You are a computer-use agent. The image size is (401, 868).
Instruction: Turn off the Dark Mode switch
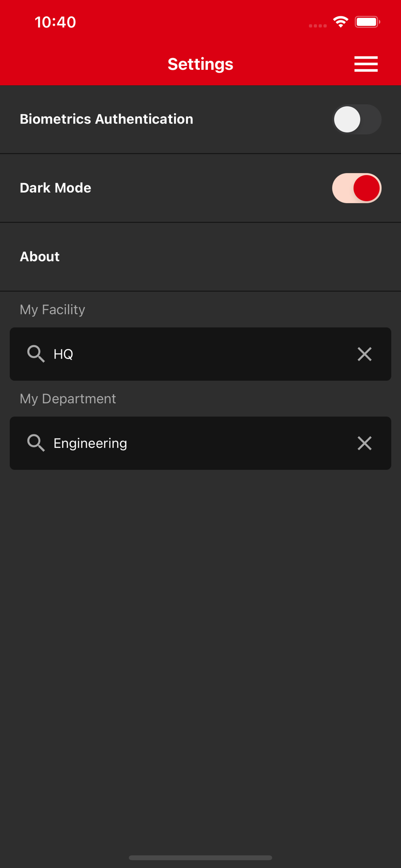356,188
